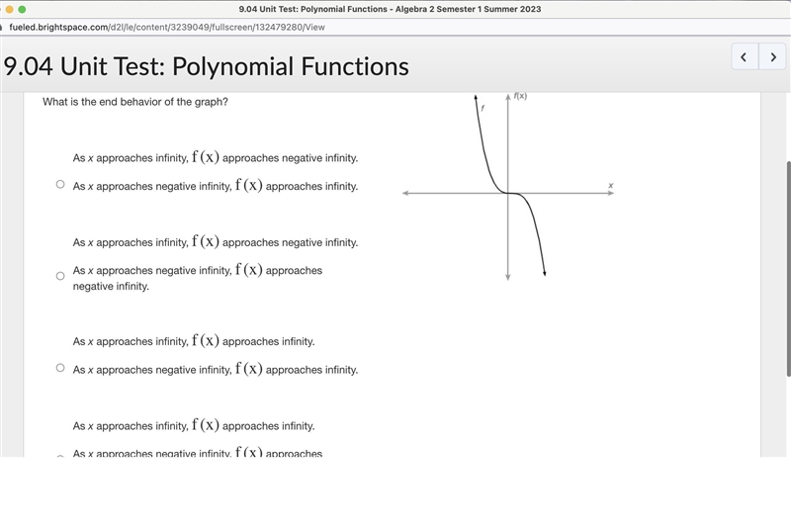The height and width of the screenshot is (532, 791).
Task: Select answer: negative infinity, then infinity
Action: coord(60,184)
